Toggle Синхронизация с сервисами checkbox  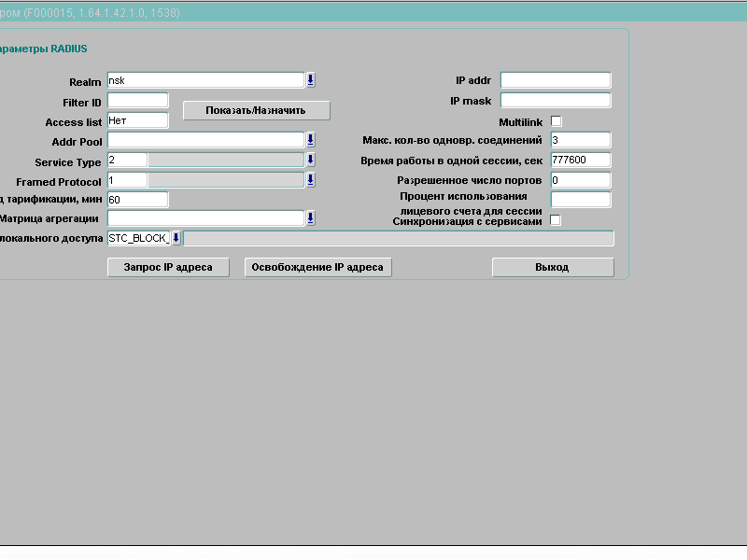(556, 220)
